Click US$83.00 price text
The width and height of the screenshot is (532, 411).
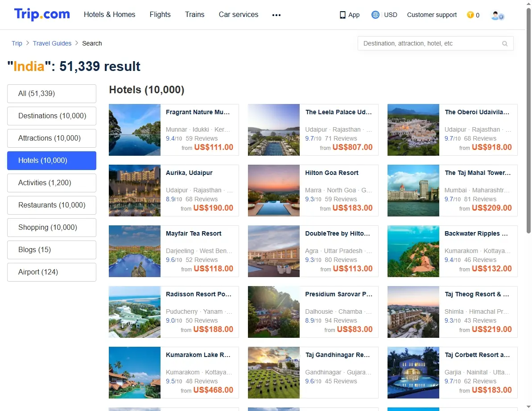tap(355, 329)
